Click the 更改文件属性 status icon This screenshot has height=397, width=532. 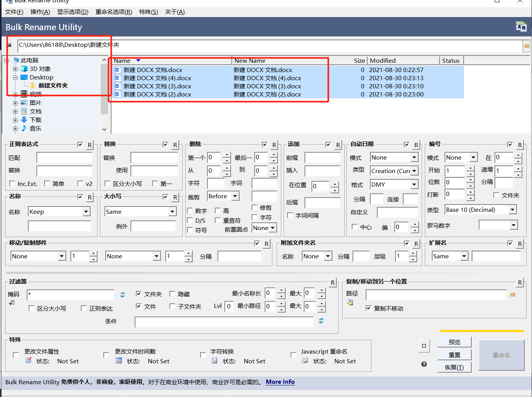(x=28, y=360)
